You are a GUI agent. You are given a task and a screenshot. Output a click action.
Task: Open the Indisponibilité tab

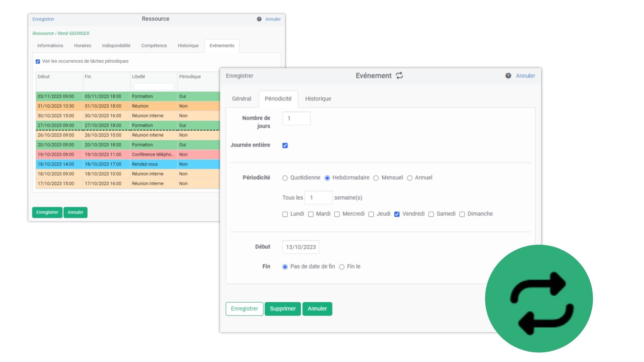coord(116,46)
